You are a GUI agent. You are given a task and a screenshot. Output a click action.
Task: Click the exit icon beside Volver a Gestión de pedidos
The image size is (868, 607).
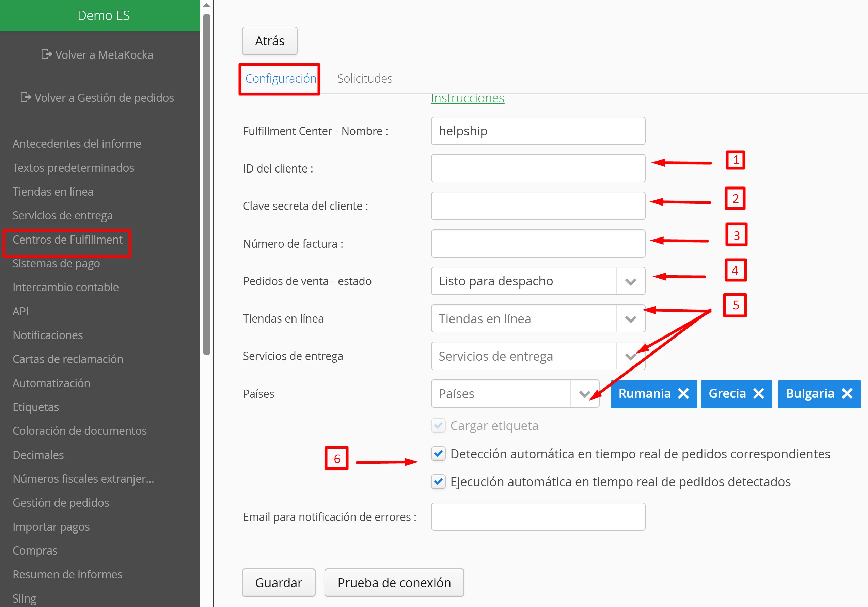[26, 97]
